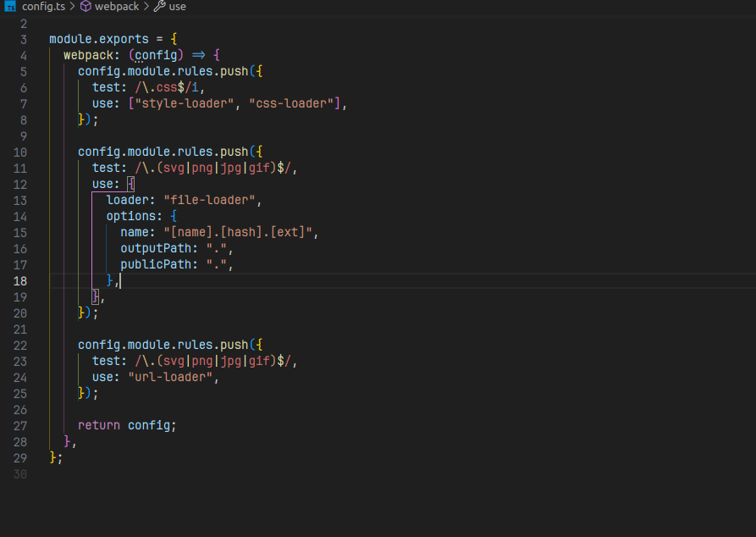Click line number 22 in the gutter
The image size is (756, 537).
(x=20, y=345)
